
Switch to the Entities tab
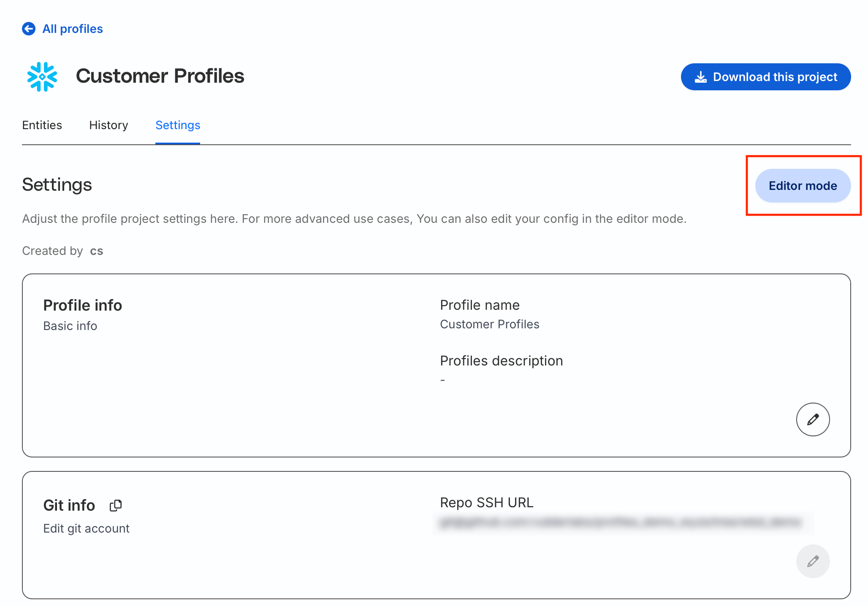[x=42, y=125]
